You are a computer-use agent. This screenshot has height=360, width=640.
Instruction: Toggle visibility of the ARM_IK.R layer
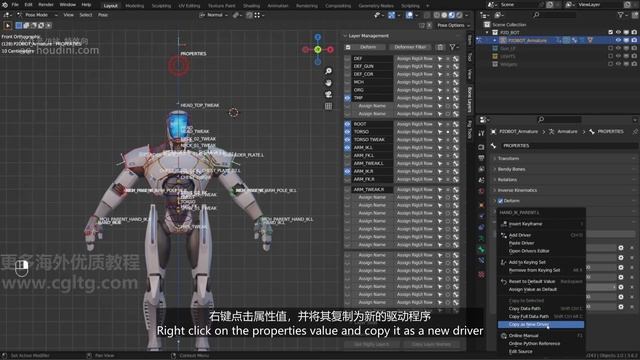347,171
